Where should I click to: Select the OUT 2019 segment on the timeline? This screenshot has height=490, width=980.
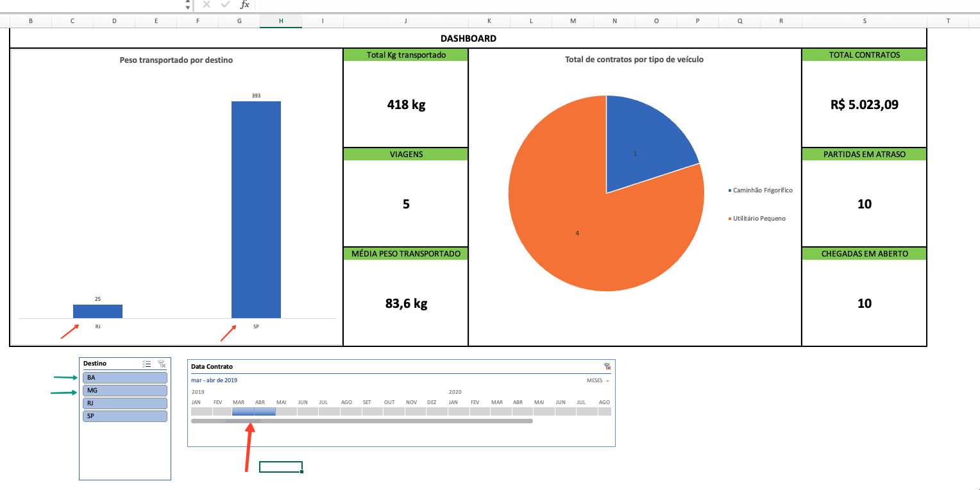(394, 411)
